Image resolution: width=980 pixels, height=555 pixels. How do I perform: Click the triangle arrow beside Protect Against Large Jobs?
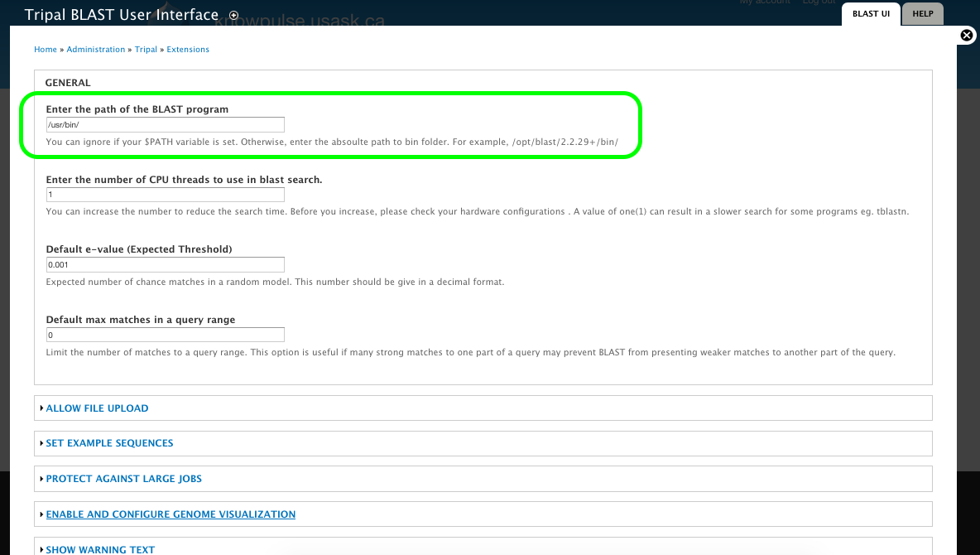pyautogui.click(x=41, y=479)
